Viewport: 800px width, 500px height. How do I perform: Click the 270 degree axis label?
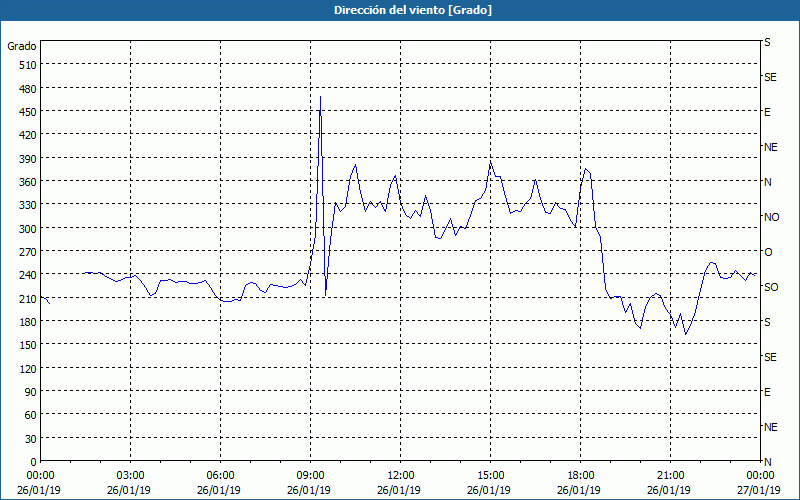[29, 252]
